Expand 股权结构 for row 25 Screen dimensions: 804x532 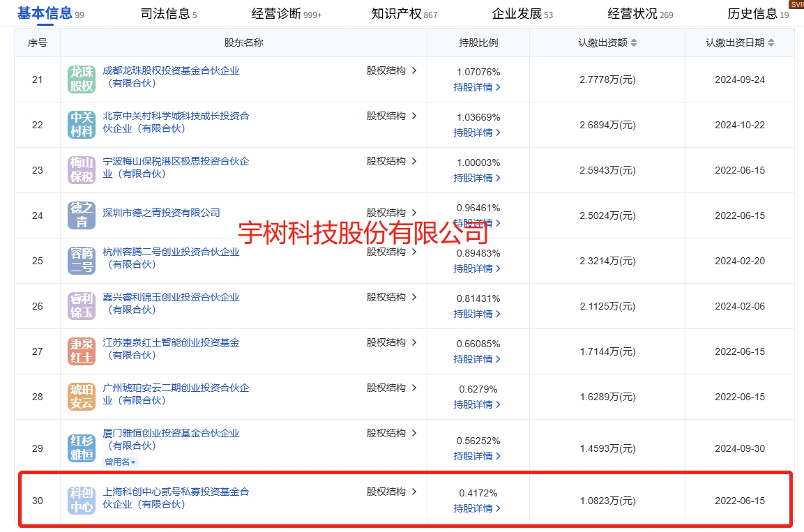[392, 252]
